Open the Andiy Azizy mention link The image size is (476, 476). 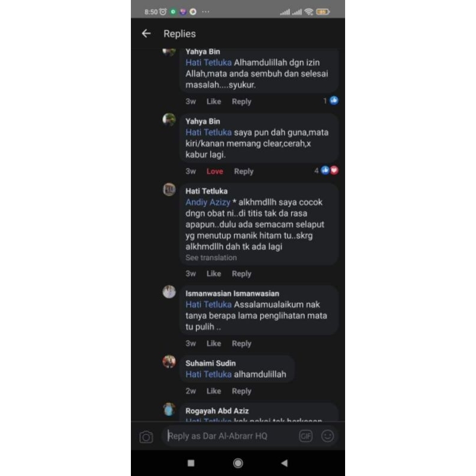pyautogui.click(x=208, y=202)
